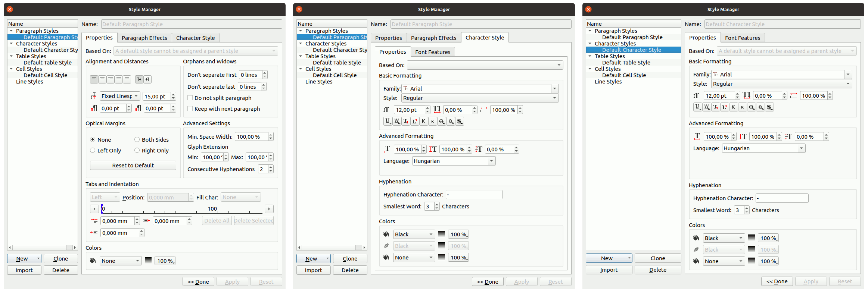Click the 'Reset to Default' button
Screen dimensions: 868x293
point(133,166)
